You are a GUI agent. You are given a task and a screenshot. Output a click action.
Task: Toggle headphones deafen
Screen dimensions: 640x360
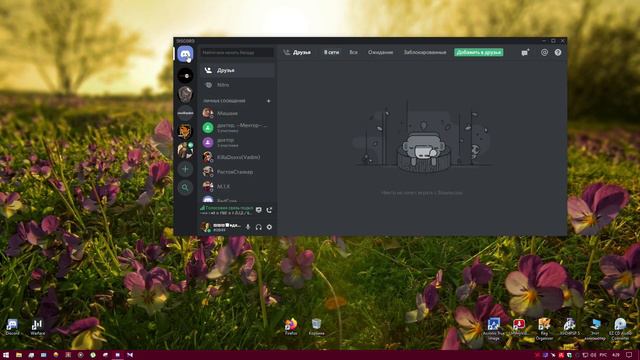(x=258, y=227)
